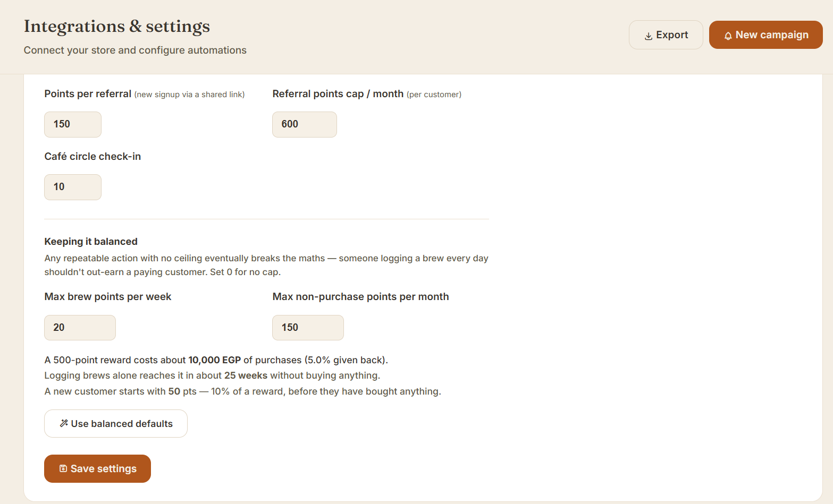The height and width of the screenshot is (504, 833).
Task: Click the Max non-purchase points per month label
Action: [x=361, y=297]
